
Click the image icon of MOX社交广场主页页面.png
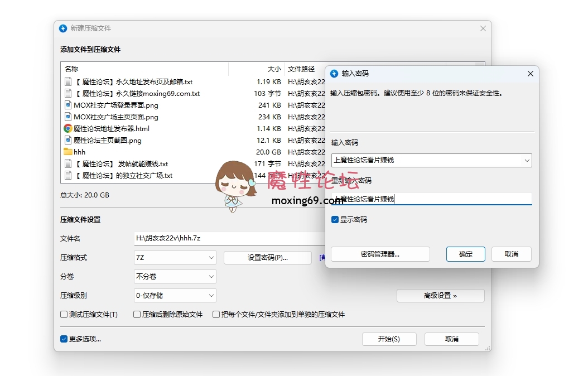pyautogui.click(x=67, y=117)
